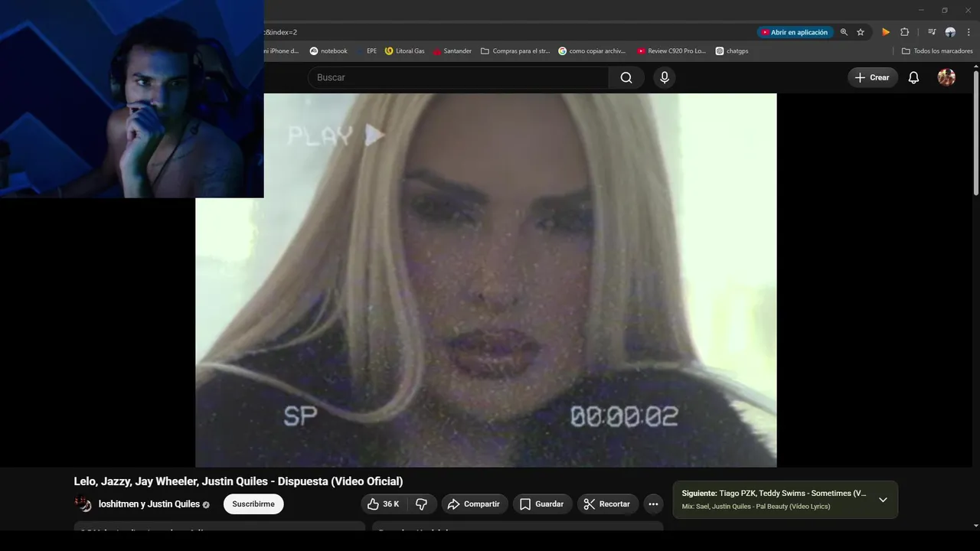Open the media control toolbar icon

click(932, 32)
